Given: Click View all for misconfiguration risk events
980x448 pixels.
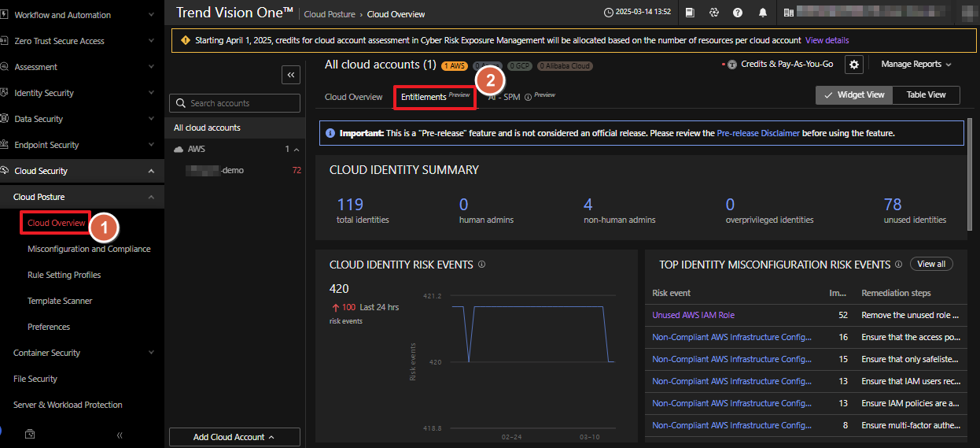Looking at the screenshot, I should coord(931,265).
